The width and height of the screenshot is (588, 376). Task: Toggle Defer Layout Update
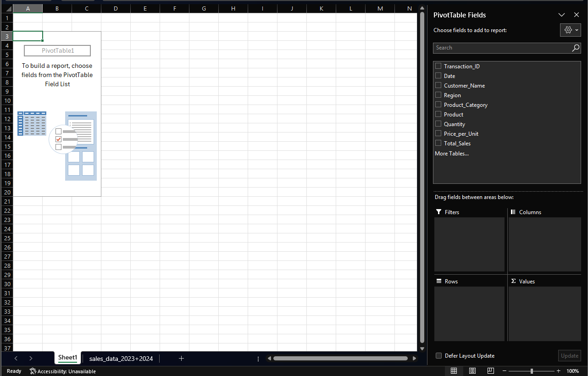click(438, 355)
